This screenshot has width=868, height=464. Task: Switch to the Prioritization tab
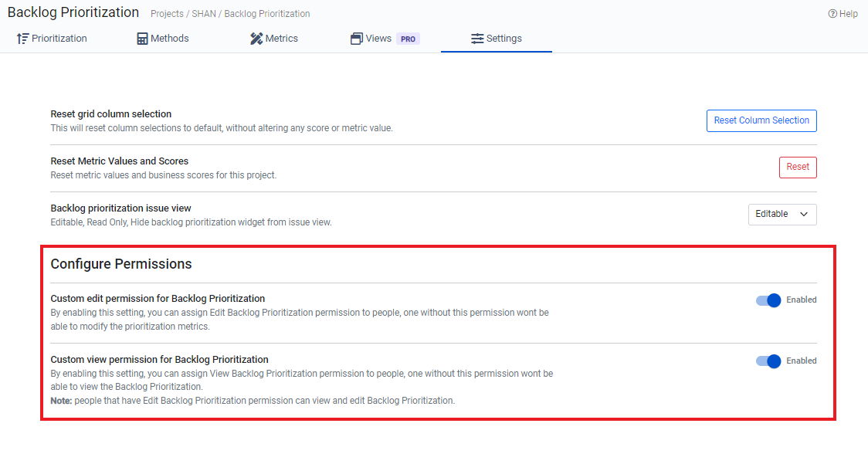point(59,39)
